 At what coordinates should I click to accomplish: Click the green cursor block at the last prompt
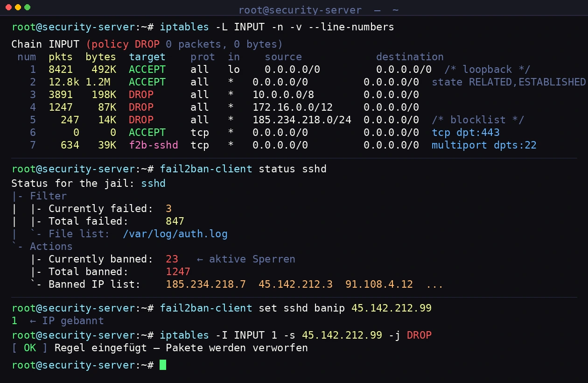click(x=163, y=365)
